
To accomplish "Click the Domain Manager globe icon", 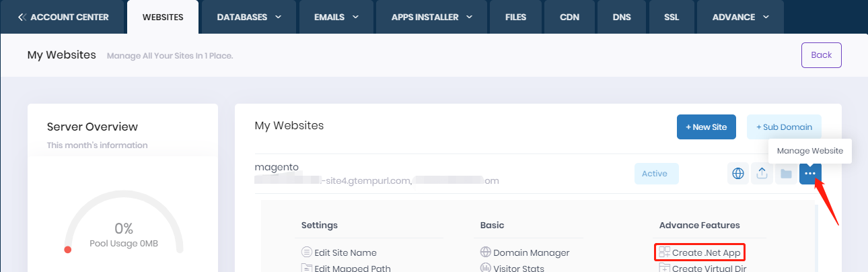I will [x=485, y=252].
